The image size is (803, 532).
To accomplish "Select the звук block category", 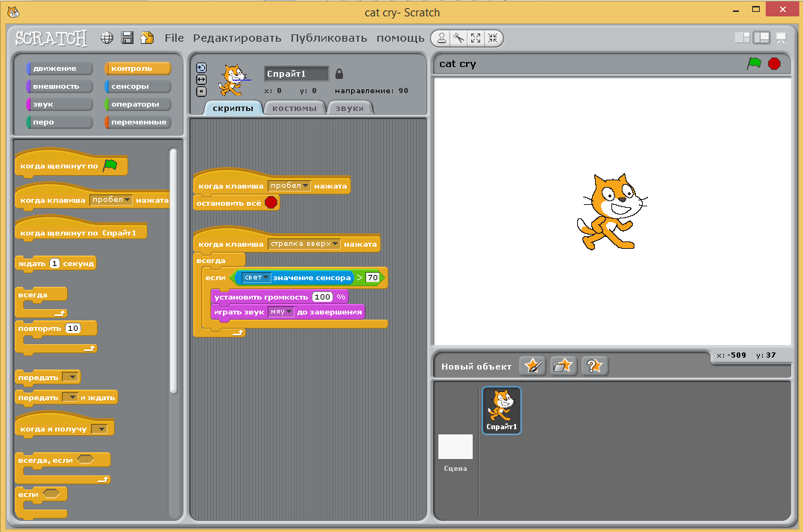I will [x=60, y=104].
